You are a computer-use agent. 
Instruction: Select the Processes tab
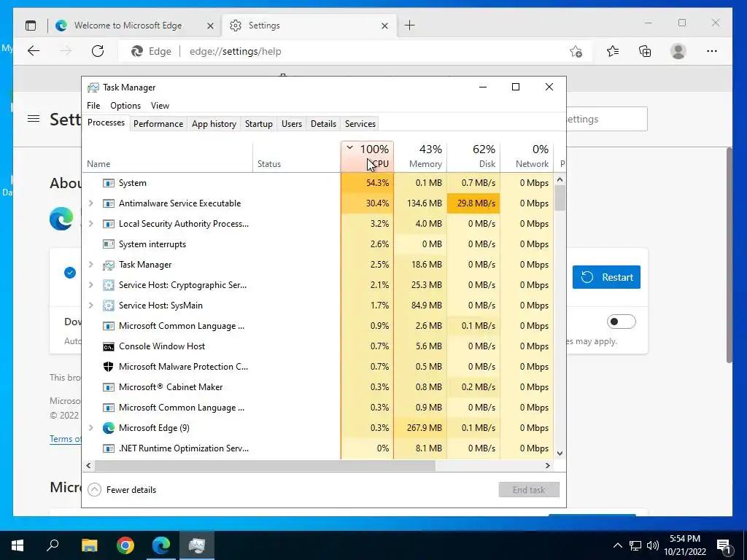[x=107, y=122]
